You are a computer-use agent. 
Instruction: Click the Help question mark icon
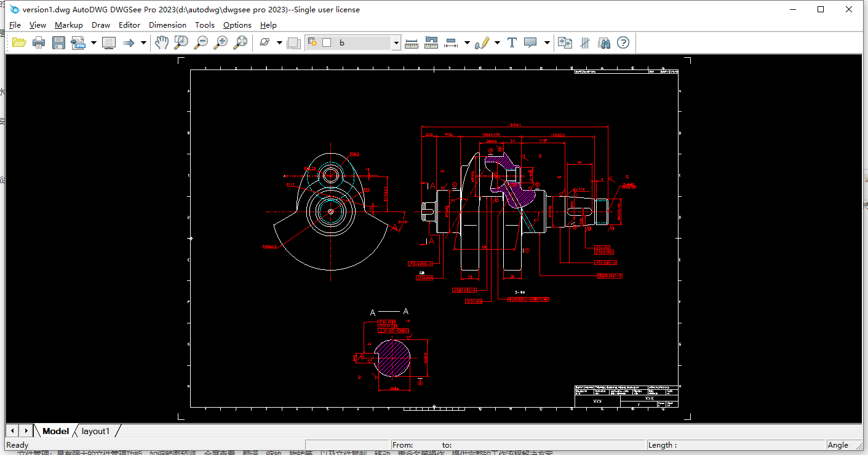[x=623, y=42]
